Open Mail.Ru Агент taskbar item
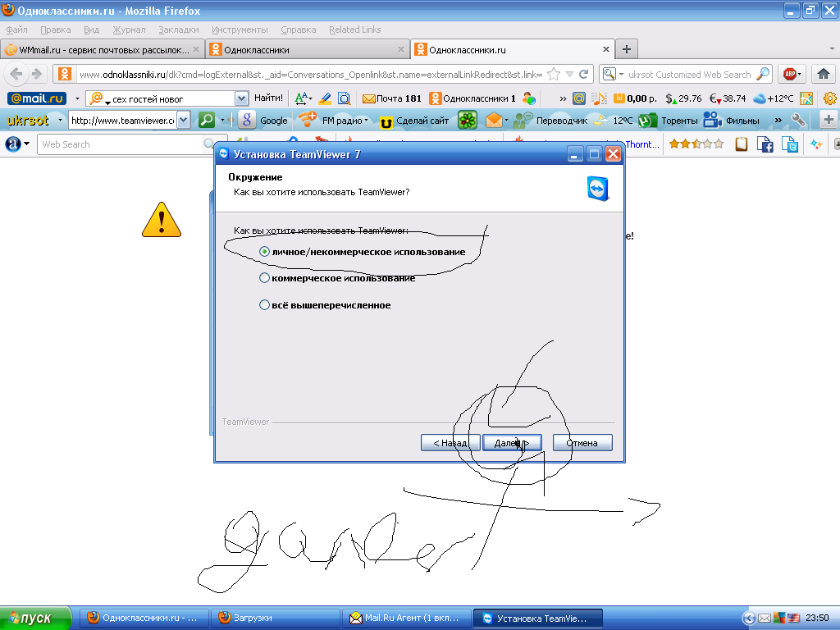Viewport: 840px width, 630px height. pyautogui.click(x=407, y=619)
